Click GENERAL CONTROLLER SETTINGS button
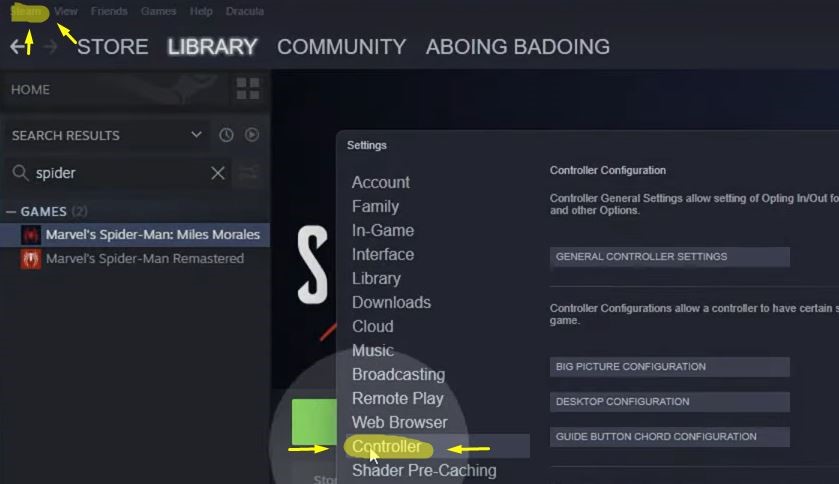The image size is (839, 484). (x=669, y=257)
